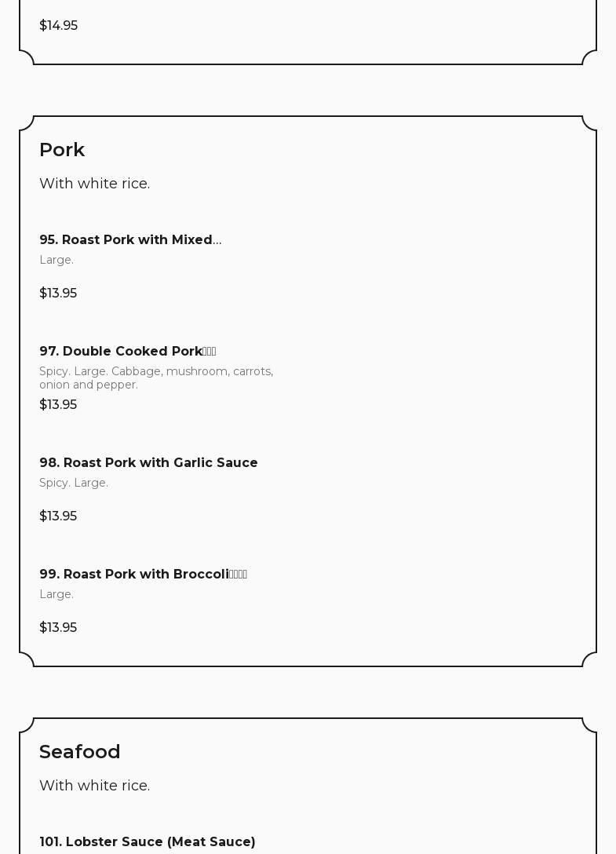Screen dimensions: 616x854
Task: Click "With white rice." under Seafood
Action: pos(94,786)
